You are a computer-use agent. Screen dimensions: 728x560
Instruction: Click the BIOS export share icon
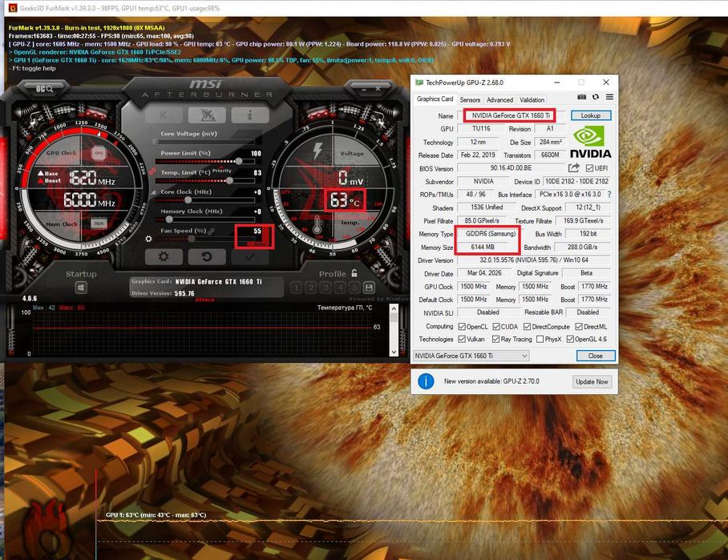[x=574, y=168]
